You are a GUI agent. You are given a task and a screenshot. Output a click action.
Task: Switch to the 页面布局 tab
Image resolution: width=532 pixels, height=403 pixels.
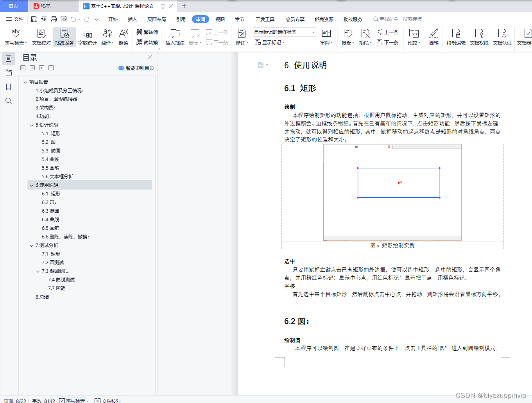pyautogui.click(x=157, y=19)
